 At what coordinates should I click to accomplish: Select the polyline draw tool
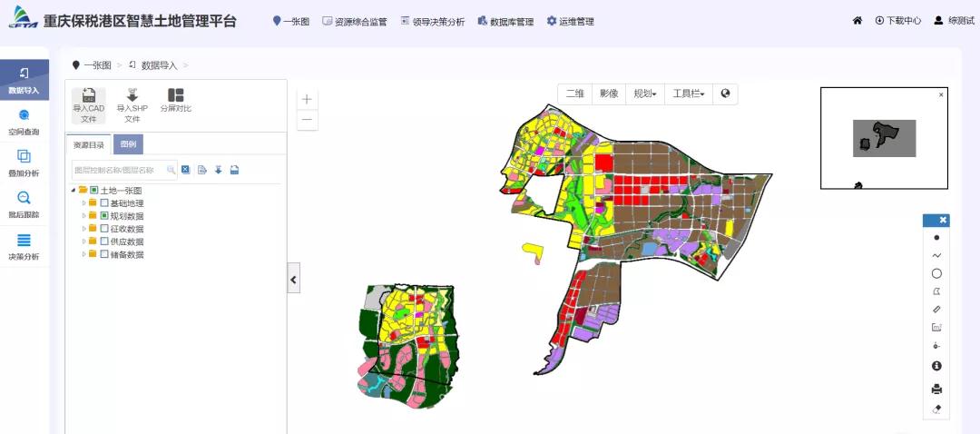pyautogui.click(x=936, y=255)
